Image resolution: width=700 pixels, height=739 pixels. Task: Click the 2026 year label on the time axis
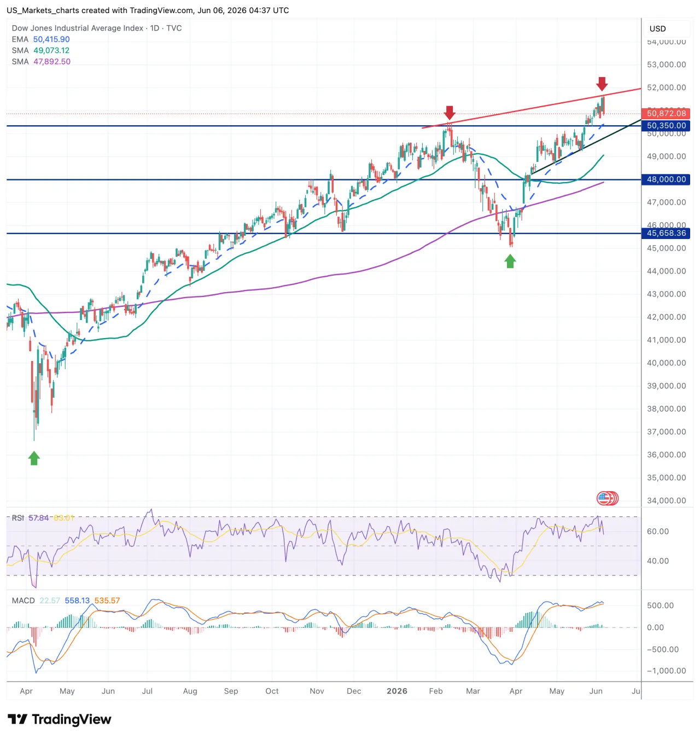coord(397,691)
